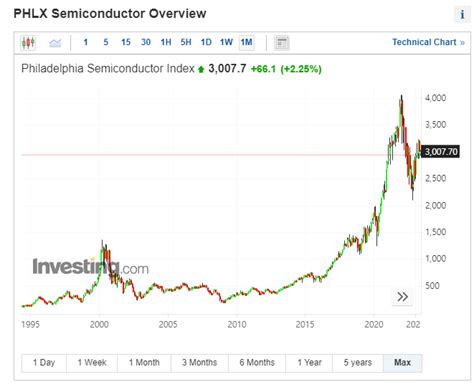The width and height of the screenshot is (474, 387).
Task: Open the Technical Chart link
Action: pyautogui.click(x=428, y=42)
